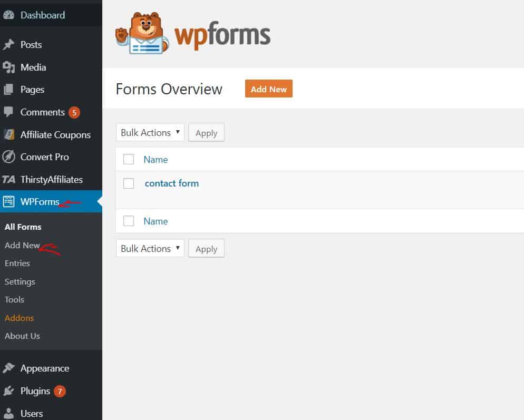The height and width of the screenshot is (420, 524).
Task: Click the Convert Pro icon
Action: [8, 157]
